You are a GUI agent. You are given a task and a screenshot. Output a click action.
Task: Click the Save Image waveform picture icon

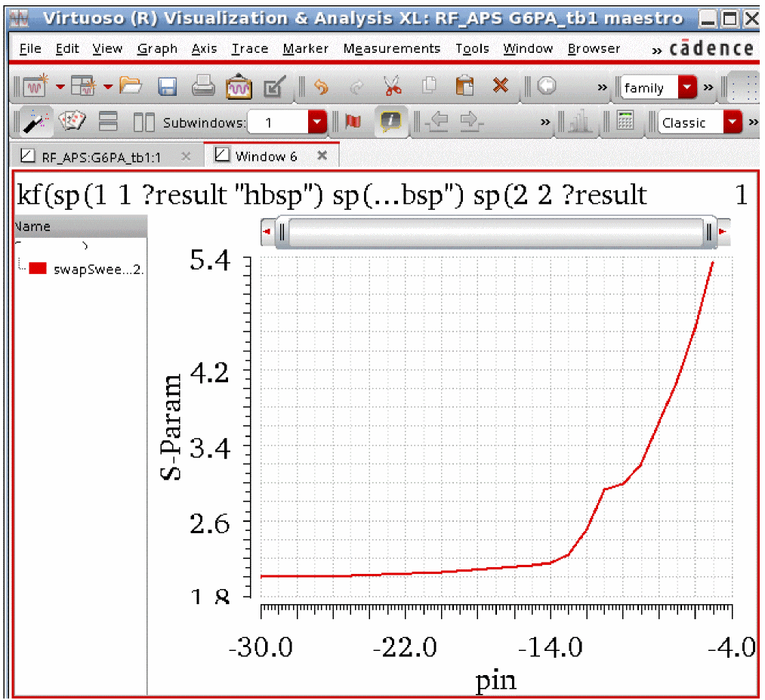pos(239,87)
